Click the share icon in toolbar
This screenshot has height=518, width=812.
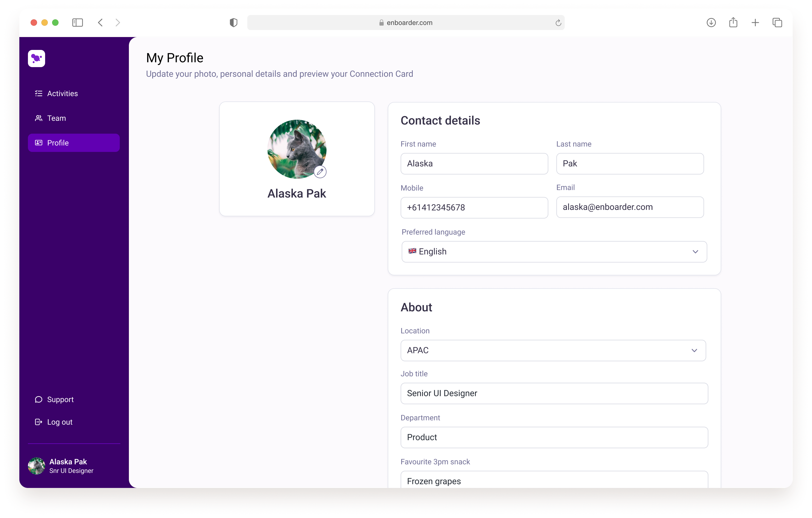pyautogui.click(x=733, y=23)
